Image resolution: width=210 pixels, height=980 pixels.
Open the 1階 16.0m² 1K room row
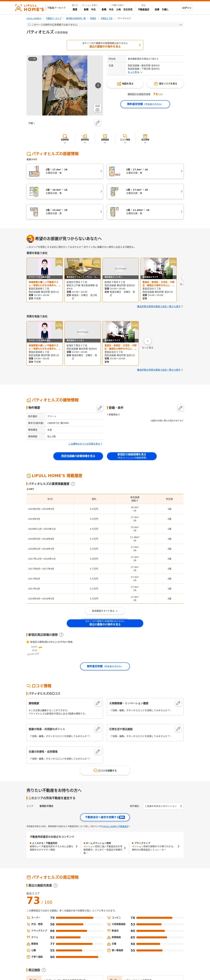click(65, 191)
